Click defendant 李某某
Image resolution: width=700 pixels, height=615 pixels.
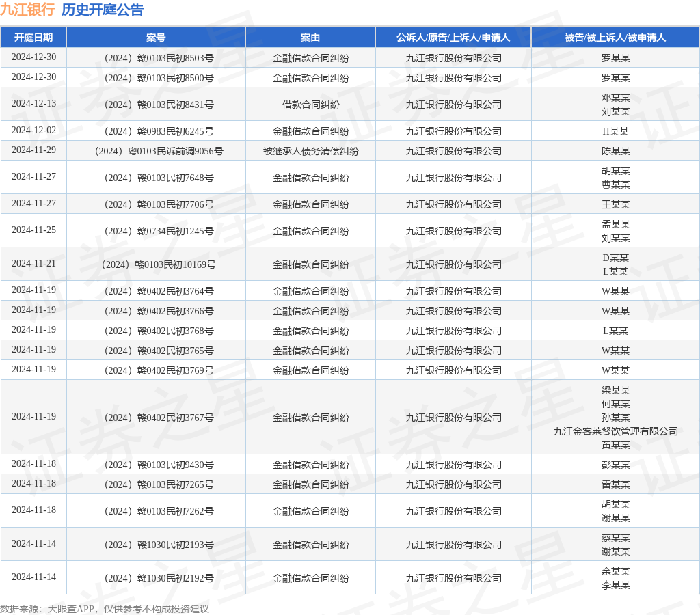616,585
